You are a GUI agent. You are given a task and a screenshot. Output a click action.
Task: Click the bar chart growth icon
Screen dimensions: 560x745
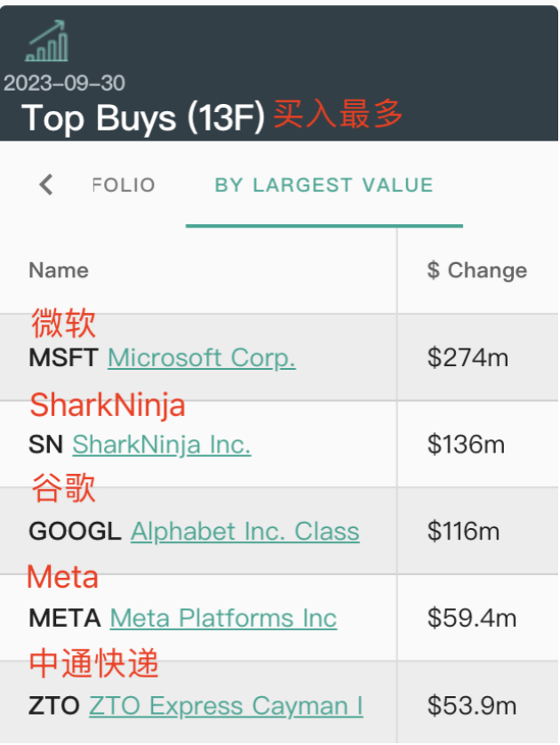click(47, 41)
